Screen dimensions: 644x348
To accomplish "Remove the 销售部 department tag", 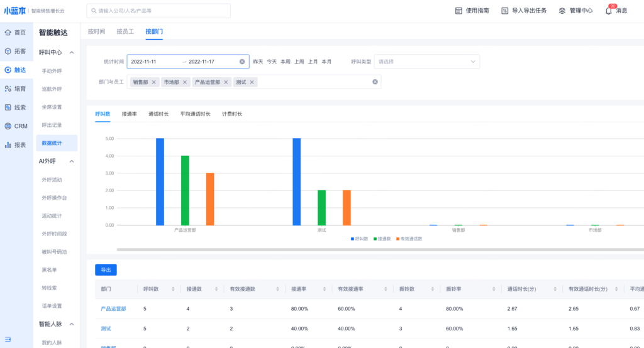I will (153, 82).
